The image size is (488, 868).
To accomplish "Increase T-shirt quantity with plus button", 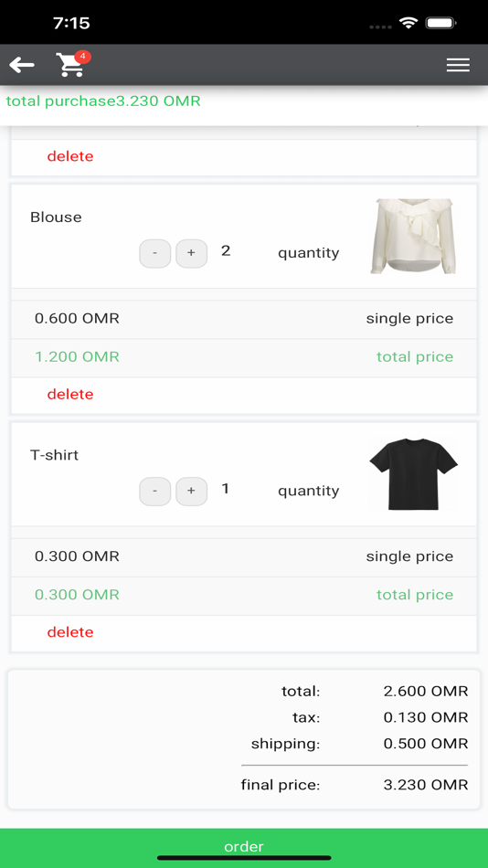I will (x=191, y=492).
